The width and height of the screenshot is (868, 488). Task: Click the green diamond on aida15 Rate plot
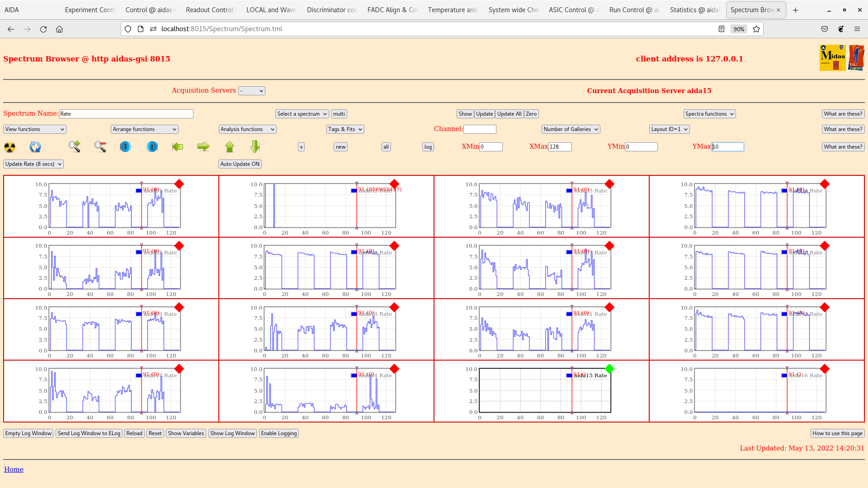coord(609,369)
